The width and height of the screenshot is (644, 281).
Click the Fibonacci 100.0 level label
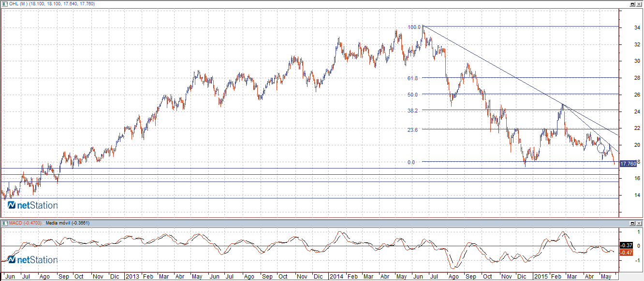tap(414, 27)
